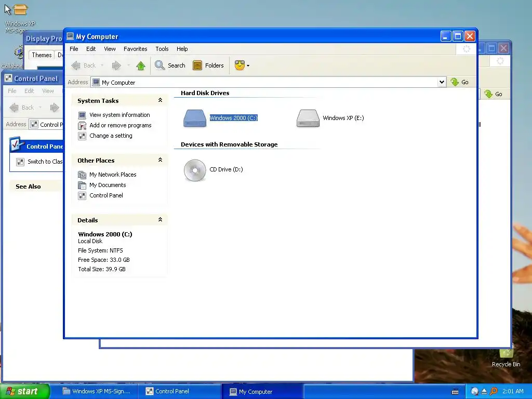Open My Network Places link
Image resolution: width=532 pixels, height=399 pixels.
pyautogui.click(x=113, y=175)
